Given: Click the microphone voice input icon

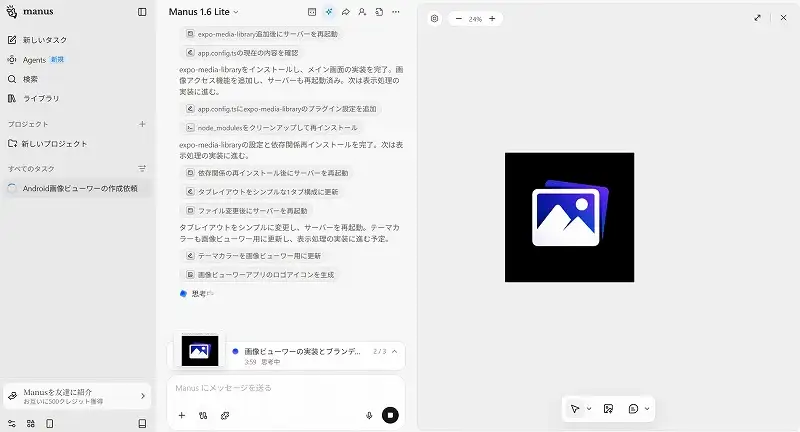Looking at the screenshot, I should click(369, 415).
